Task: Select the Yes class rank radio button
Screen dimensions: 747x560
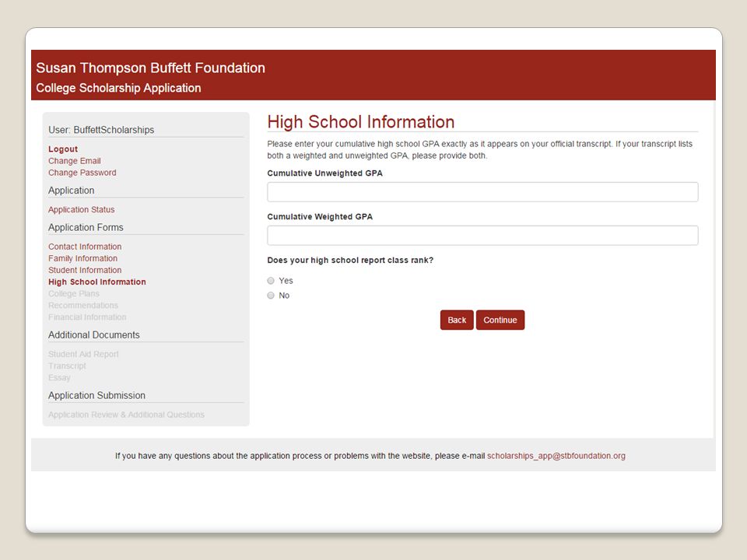Action: [x=271, y=281]
